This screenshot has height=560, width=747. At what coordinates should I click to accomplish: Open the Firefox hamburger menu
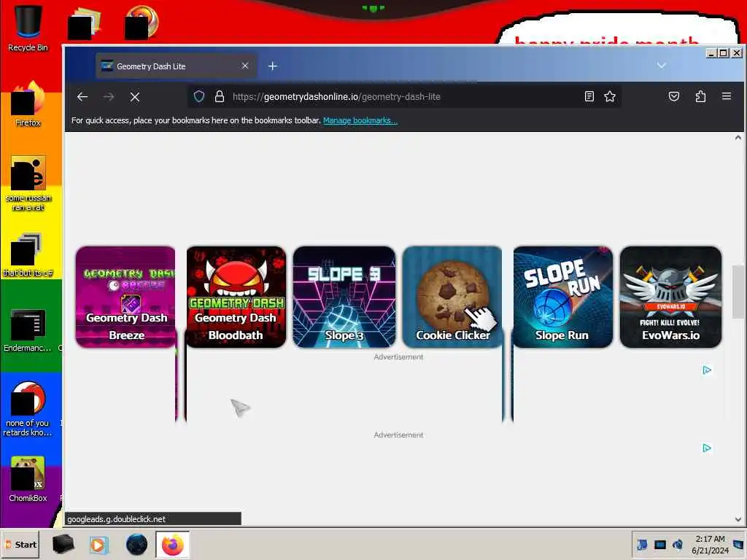coord(727,96)
